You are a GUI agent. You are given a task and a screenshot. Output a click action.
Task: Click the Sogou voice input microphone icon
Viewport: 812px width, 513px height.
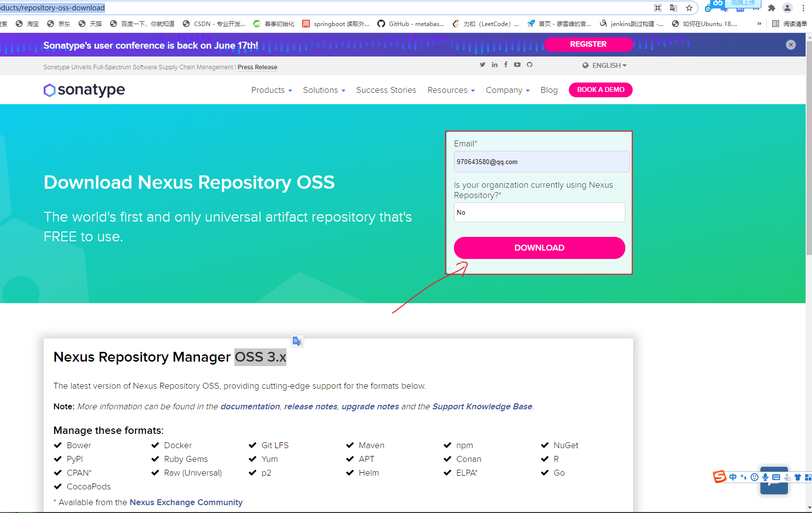click(x=764, y=477)
